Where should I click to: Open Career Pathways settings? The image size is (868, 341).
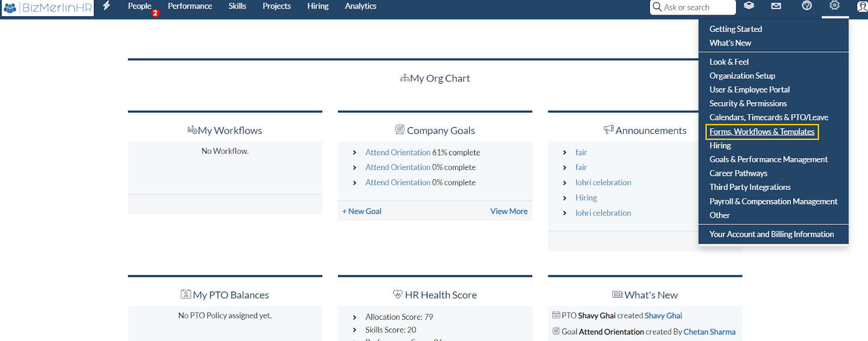pyautogui.click(x=738, y=173)
